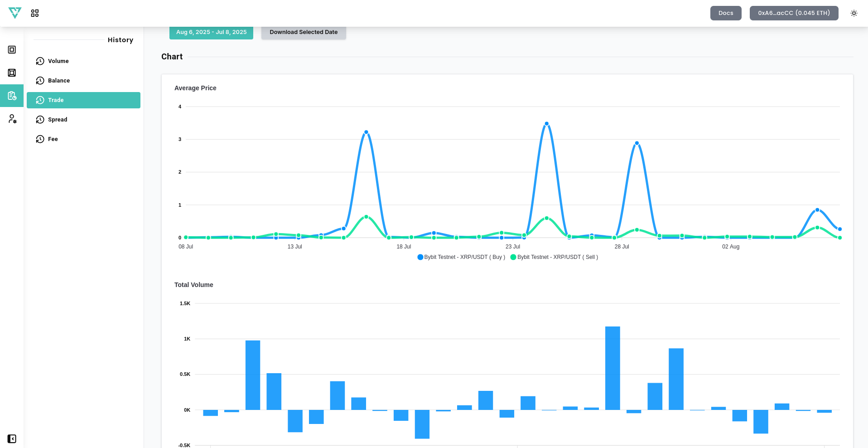Click the Download Selected Date button
The width and height of the screenshot is (868, 448).
(304, 32)
